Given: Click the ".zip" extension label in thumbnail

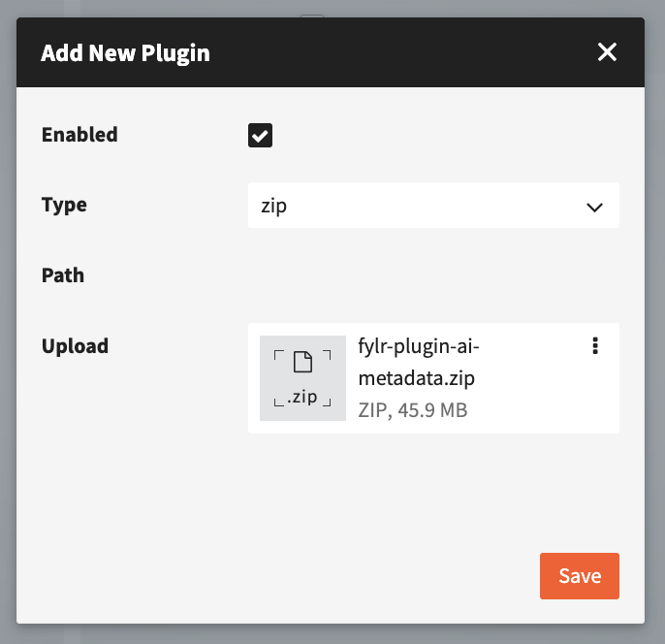Looking at the screenshot, I should (302, 397).
